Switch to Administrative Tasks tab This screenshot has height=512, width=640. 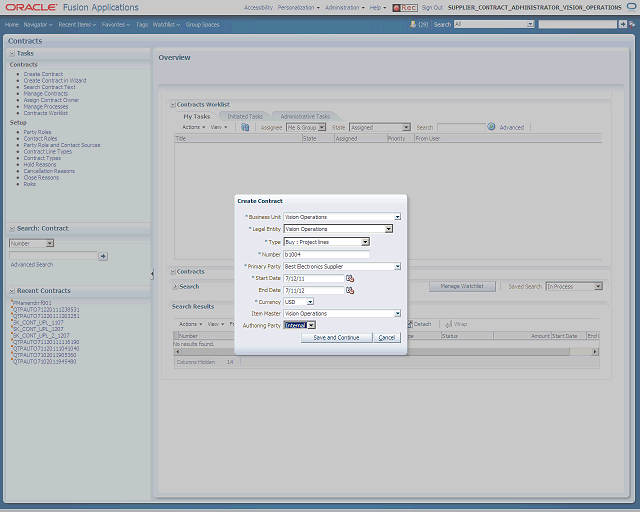tap(305, 117)
